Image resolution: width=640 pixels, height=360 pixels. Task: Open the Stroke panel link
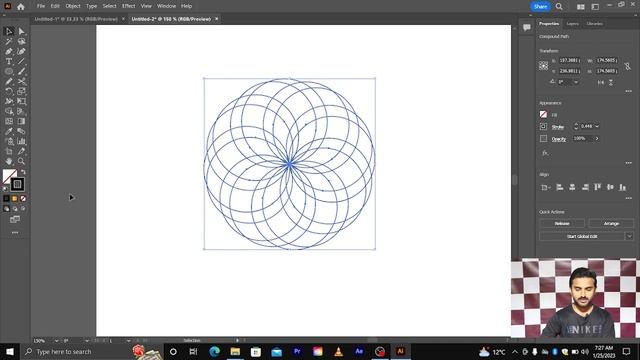tap(558, 127)
